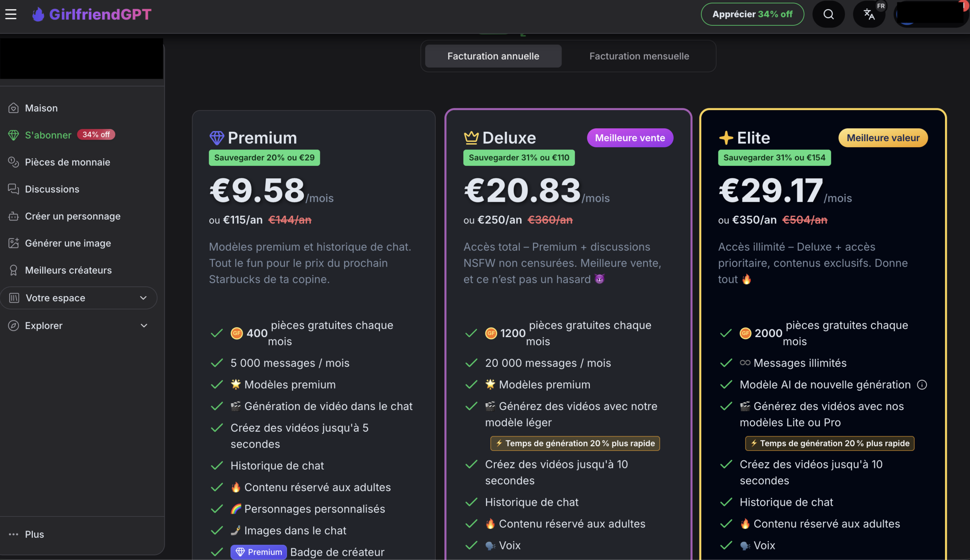970x560 pixels.
Task: Click the €9.58 monthly price
Action: pyautogui.click(x=257, y=190)
